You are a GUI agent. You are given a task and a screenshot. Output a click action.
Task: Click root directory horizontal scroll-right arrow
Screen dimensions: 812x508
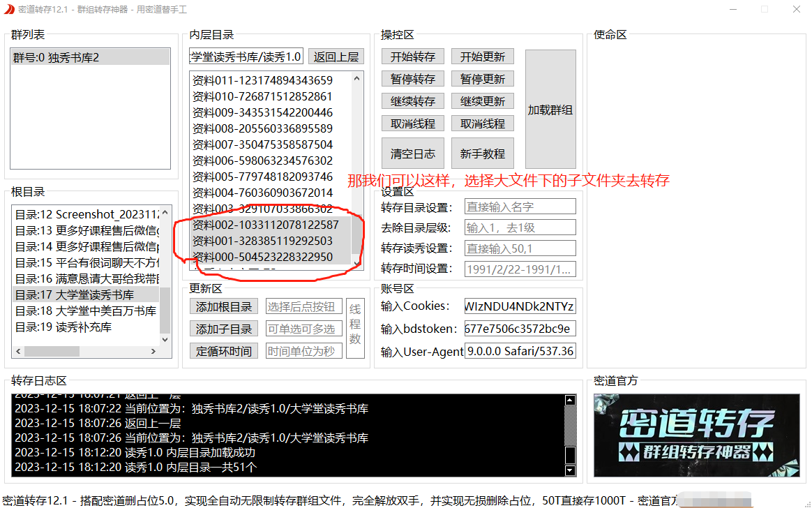click(153, 351)
